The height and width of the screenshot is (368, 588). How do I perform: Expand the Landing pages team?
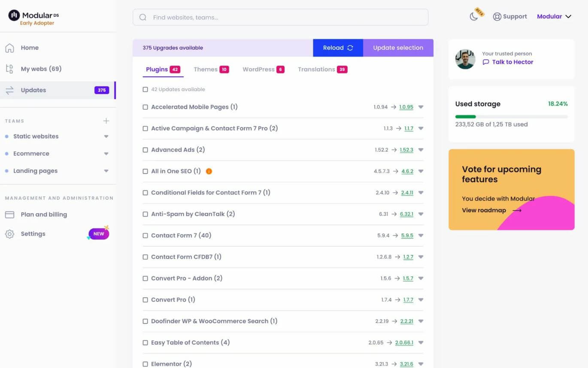106,171
